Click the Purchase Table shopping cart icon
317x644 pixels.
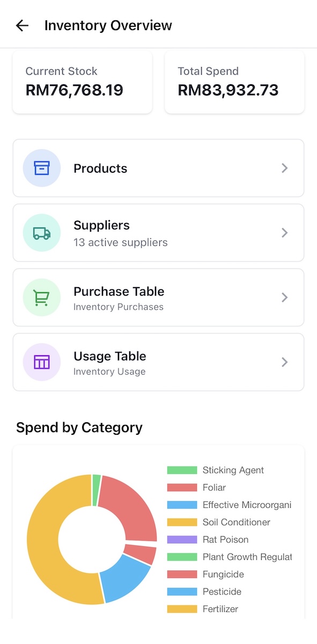click(x=42, y=297)
